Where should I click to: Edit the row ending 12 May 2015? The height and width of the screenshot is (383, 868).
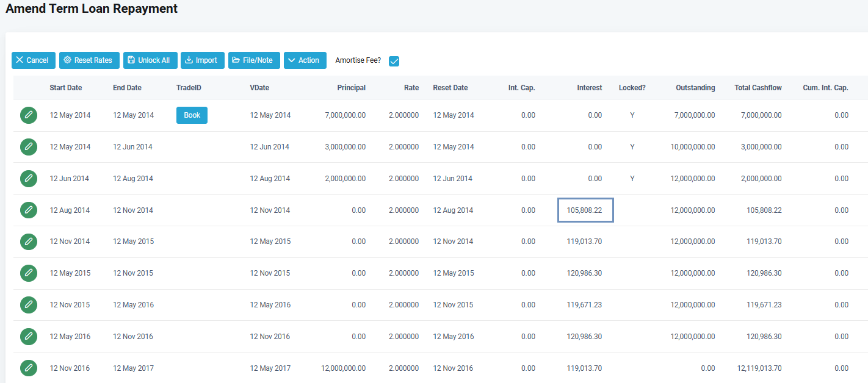(29, 242)
